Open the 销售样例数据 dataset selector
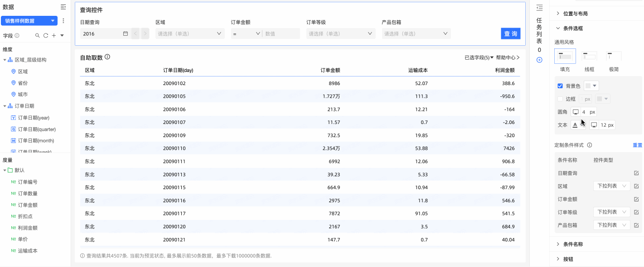This screenshot has height=267, width=644. (x=29, y=21)
